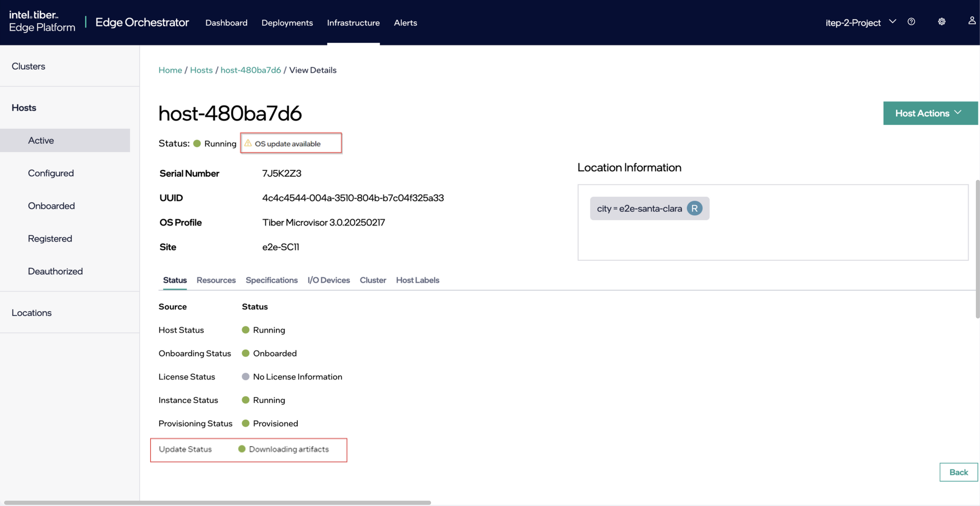
Task: Click the green Running status dot
Action: click(x=197, y=144)
